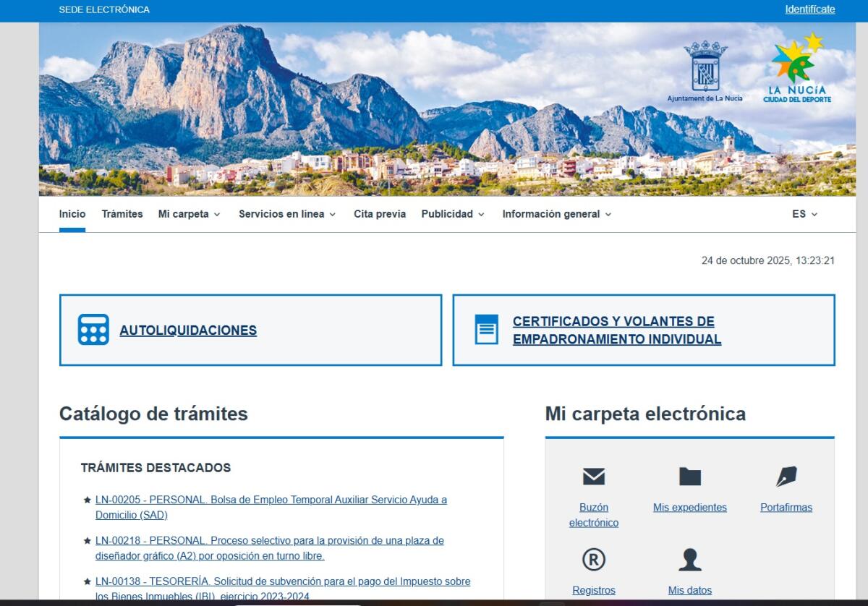Open the LN-00138 TESORERÍA subsidy link

pos(283,581)
